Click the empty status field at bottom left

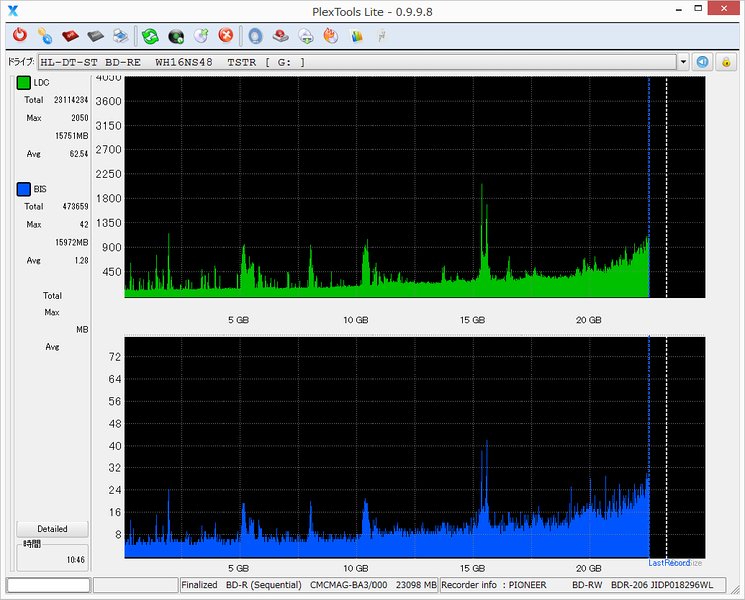pyautogui.click(x=48, y=585)
